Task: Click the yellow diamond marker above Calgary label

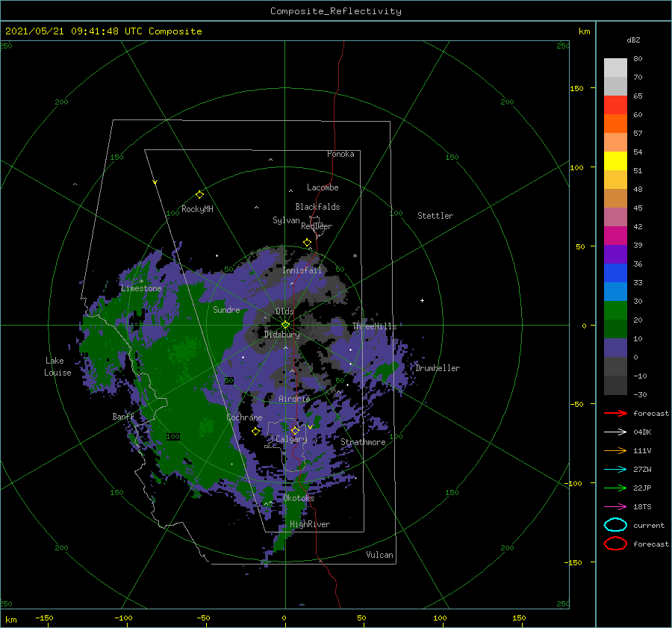Action: click(295, 430)
